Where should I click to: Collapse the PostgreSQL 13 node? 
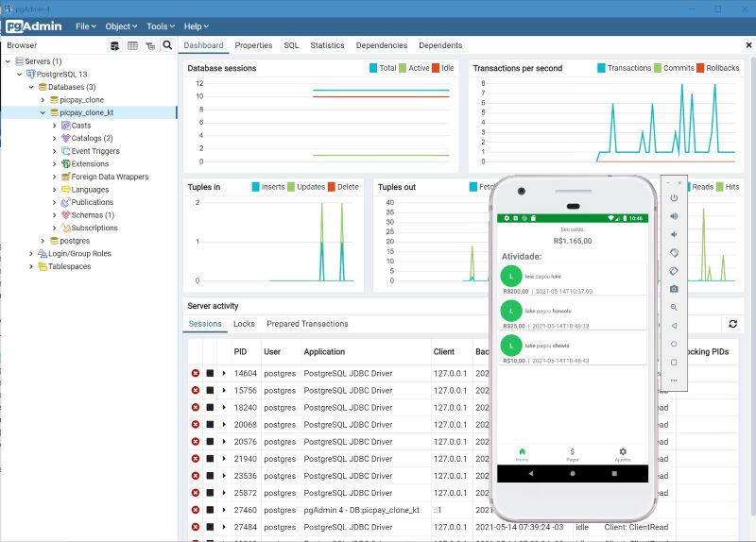click(19, 75)
